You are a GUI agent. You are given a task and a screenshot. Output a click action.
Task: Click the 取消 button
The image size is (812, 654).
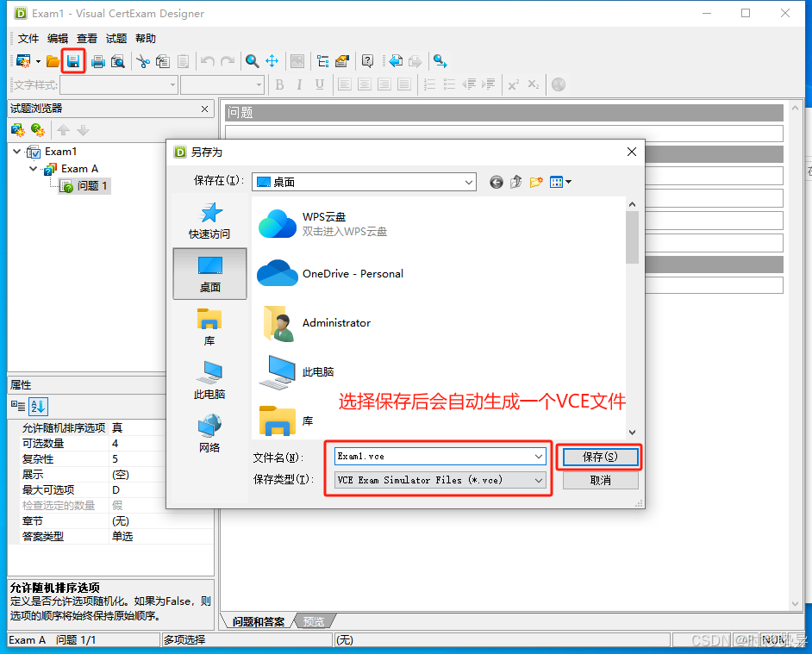pyautogui.click(x=600, y=480)
